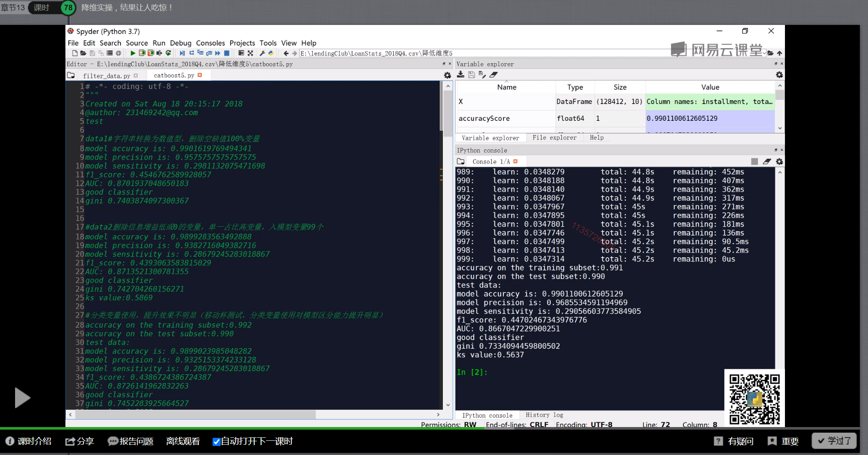Select the Run cell and advance icon

(x=151, y=53)
